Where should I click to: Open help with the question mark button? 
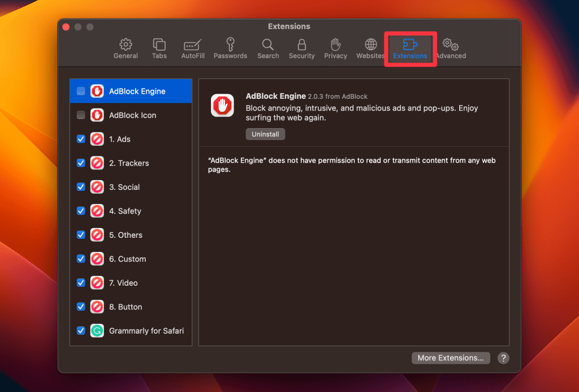coord(503,358)
